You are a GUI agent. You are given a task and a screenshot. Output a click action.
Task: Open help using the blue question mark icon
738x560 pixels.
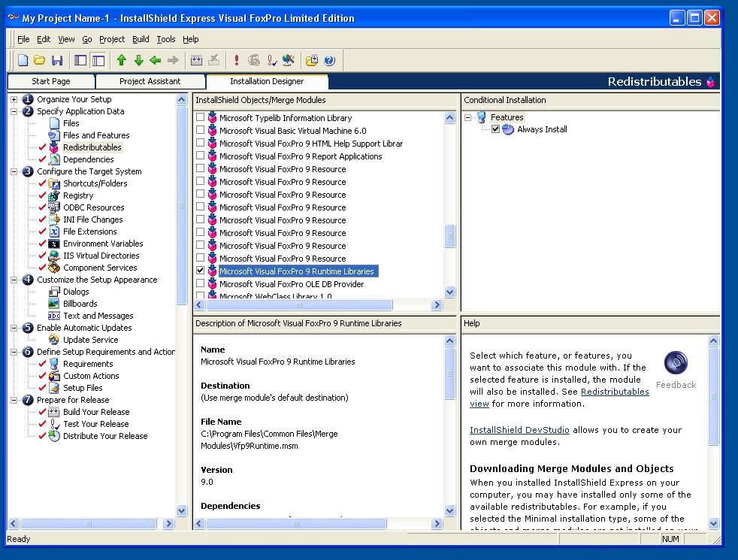[x=329, y=60]
